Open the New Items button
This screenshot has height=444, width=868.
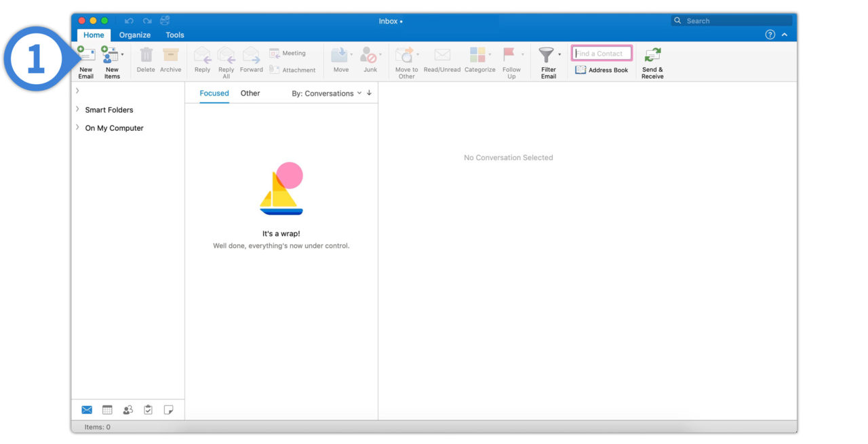(x=111, y=63)
